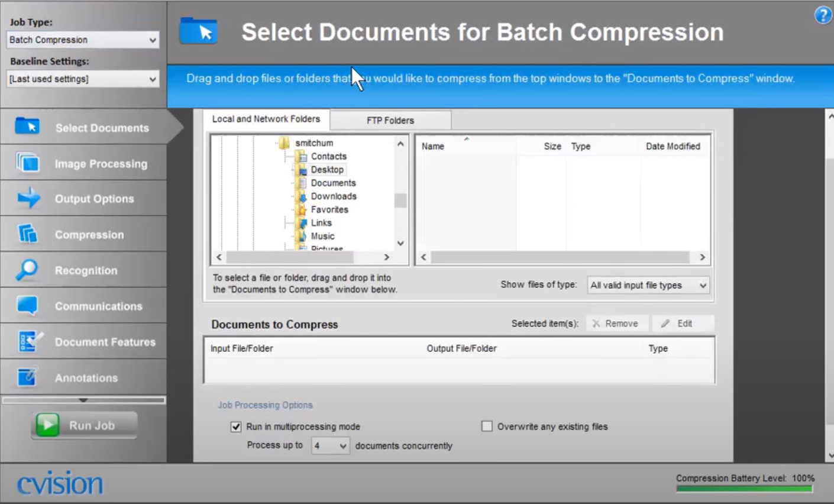Select the Select Documents sidebar icon
This screenshot has width=834, height=504.
click(27, 127)
